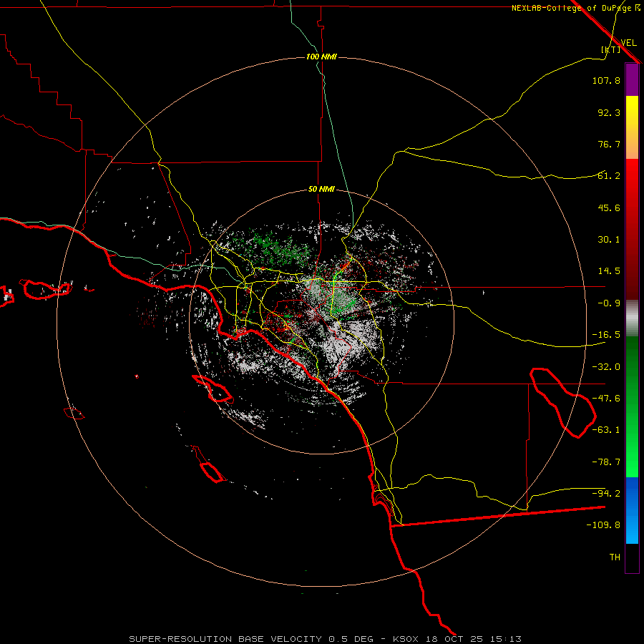644x644 pixels.
Task: Click the -94.2 scale value
Action: [606, 494]
